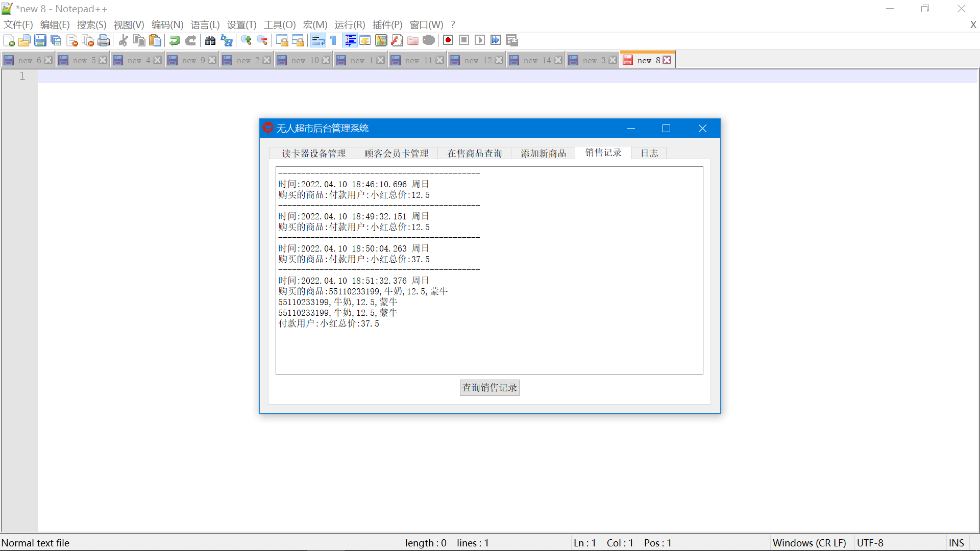980x551 pixels.
Task: Undo with the green arrow icon
Action: click(175, 40)
